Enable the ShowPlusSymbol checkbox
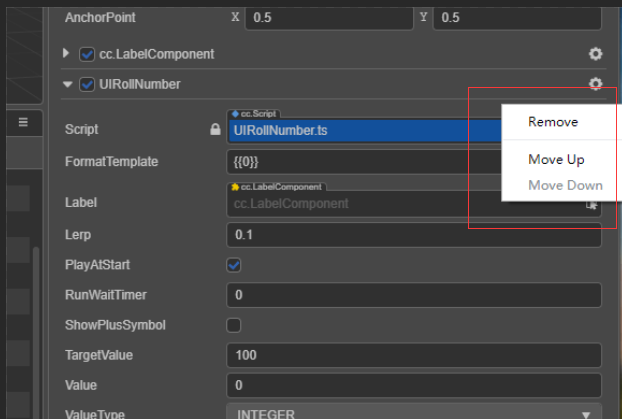The width and height of the screenshot is (622, 419). coord(234,325)
